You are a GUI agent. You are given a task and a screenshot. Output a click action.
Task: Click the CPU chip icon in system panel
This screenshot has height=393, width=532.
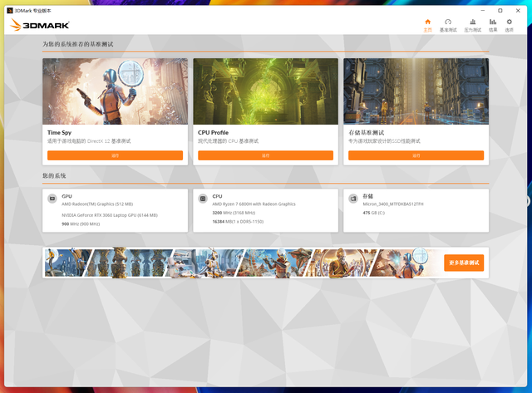click(203, 199)
